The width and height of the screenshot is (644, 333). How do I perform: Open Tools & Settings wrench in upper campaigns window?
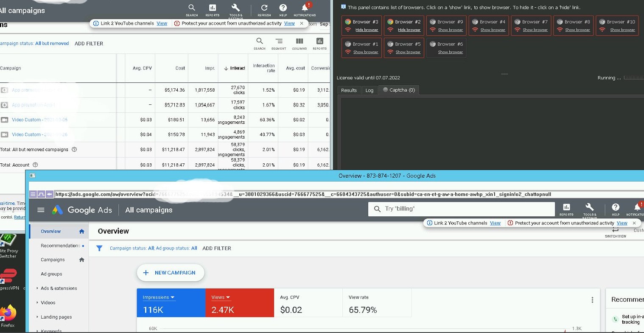pos(235,8)
